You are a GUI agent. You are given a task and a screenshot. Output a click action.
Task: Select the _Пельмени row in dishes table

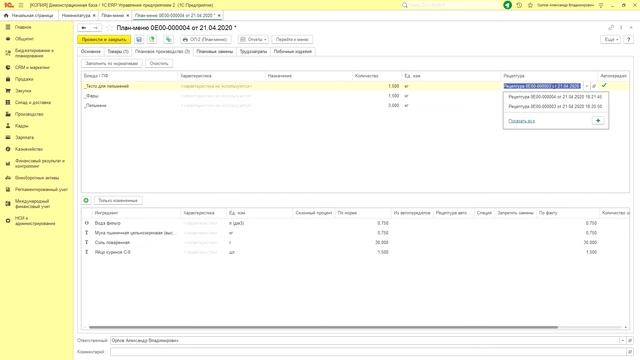coord(355,106)
